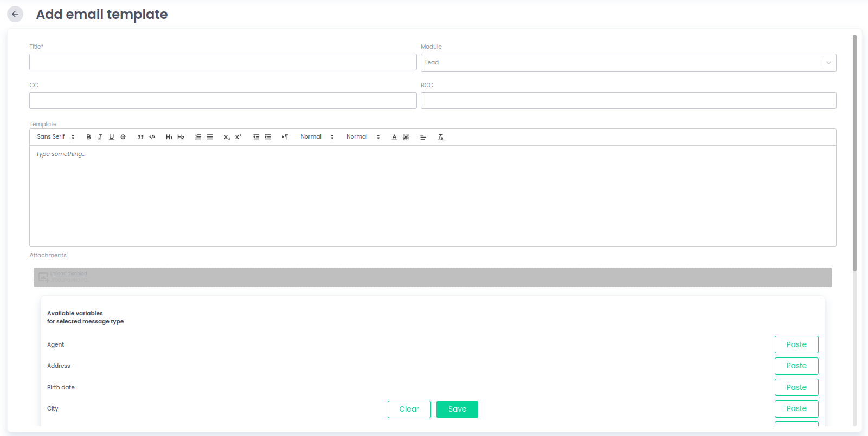Open the Sans Serif font dropdown
This screenshot has height=436, width=868.
click(x=55, y=137)
